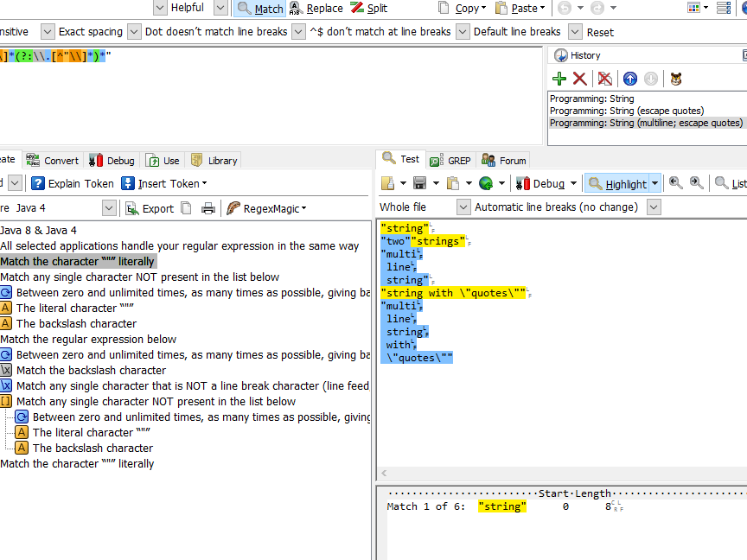Image resolution: width=747 pixels, height=560 pixels.
Task: Switch to Match mode
Action: tap(260, 8)
